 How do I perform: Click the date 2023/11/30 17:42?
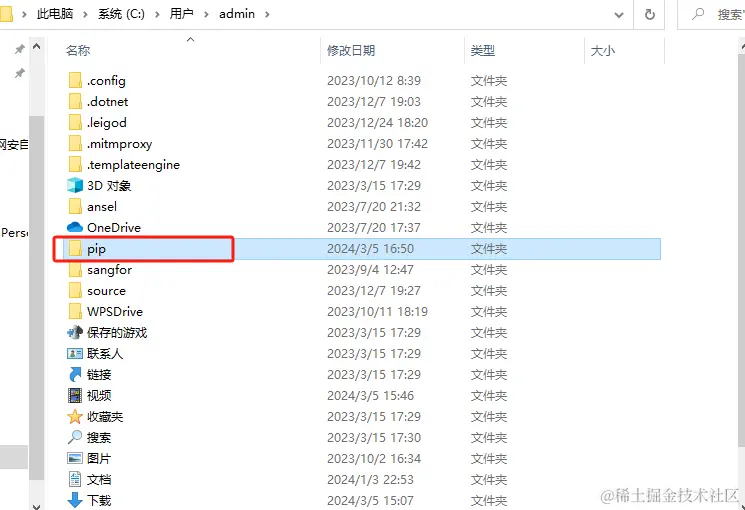377,143
